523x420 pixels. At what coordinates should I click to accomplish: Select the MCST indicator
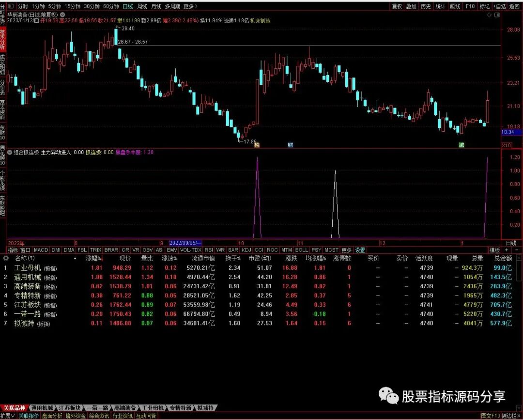pos(332,250)
